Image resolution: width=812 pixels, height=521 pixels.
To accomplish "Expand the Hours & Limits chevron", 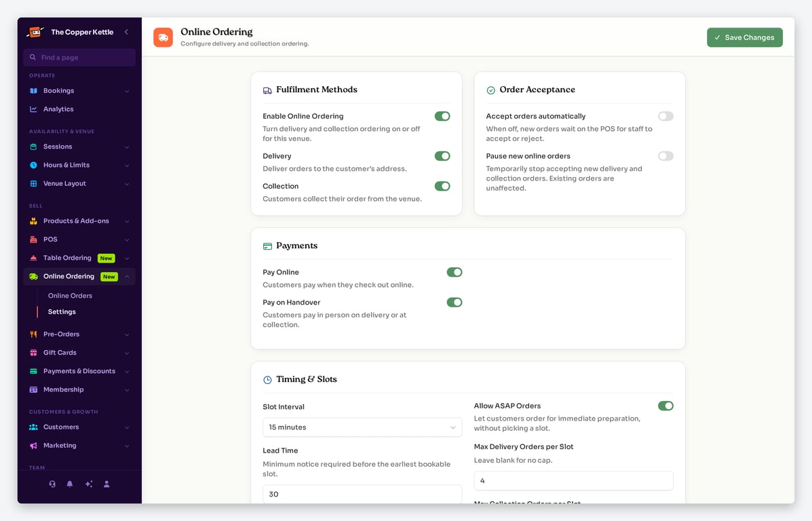I will pyautogui.click(x=127, y=166).
